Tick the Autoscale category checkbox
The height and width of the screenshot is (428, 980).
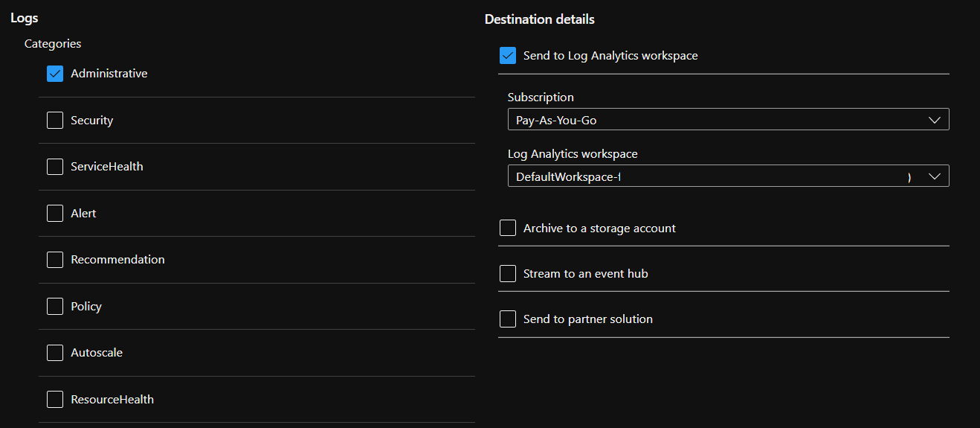coord(55,353)
